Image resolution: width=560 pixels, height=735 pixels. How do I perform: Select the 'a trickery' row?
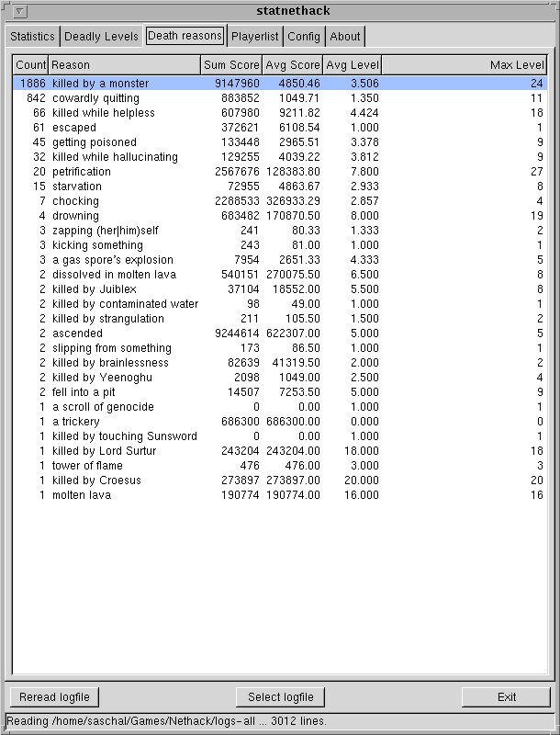(280, 422)
